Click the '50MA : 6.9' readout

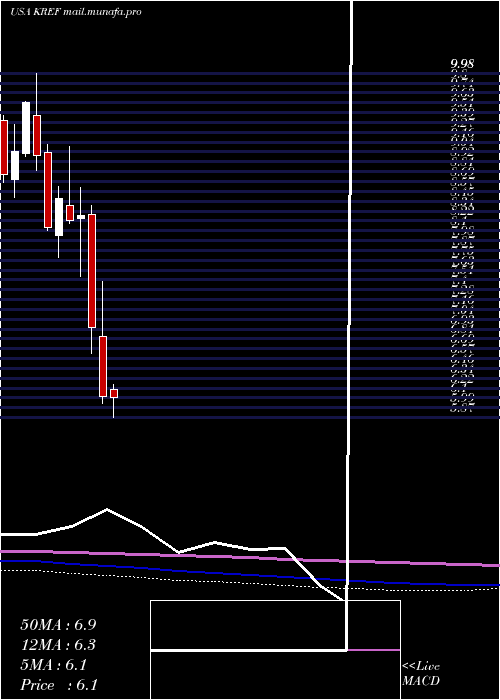[x=58, y=625]
